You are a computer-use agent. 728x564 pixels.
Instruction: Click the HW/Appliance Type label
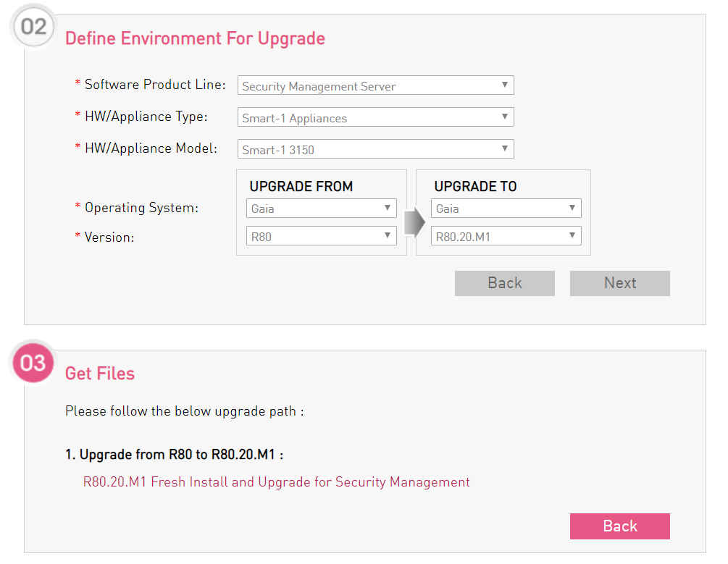146,117
